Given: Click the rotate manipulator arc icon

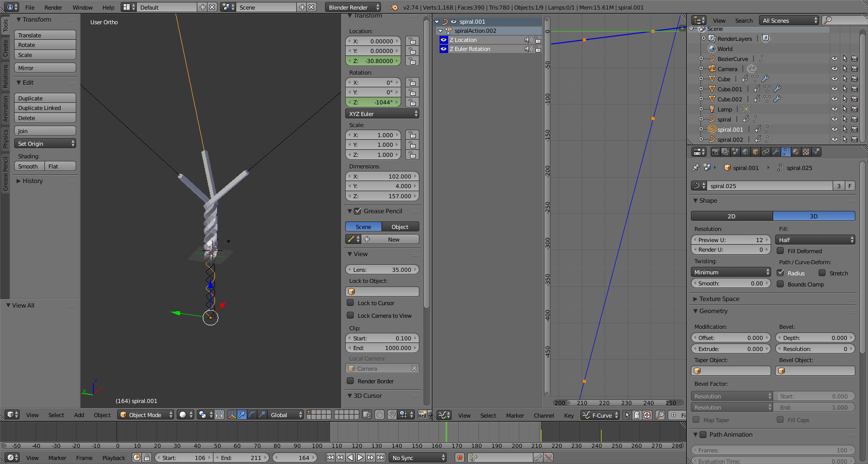Looking at the screenshot, I should pyautogui.click(x=252, y=415).
